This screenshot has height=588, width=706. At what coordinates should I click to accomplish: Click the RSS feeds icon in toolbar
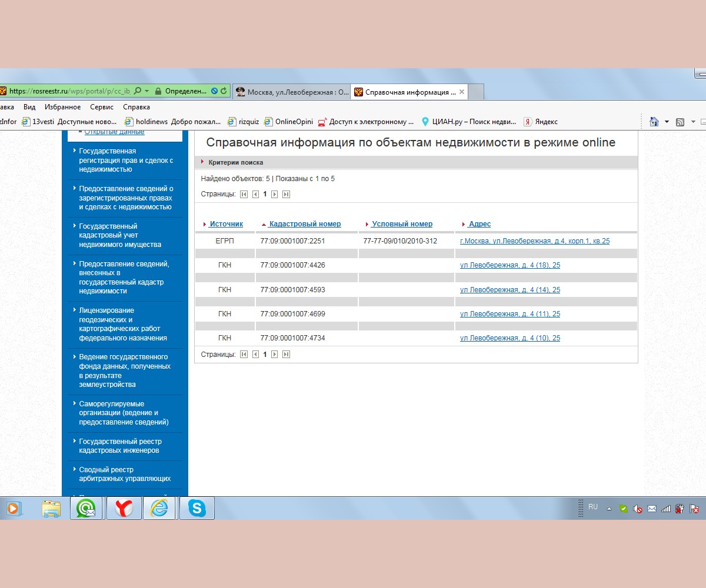680,122
